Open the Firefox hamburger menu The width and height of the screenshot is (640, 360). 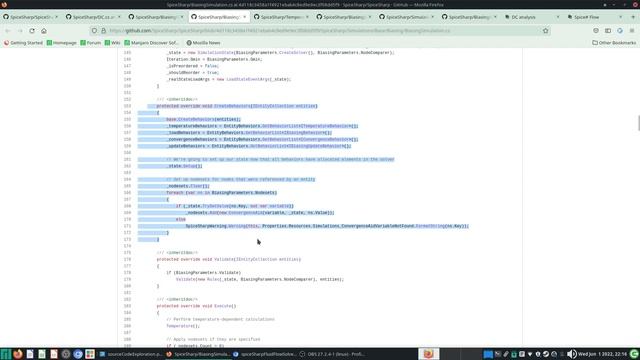click(x=632, y=31)
